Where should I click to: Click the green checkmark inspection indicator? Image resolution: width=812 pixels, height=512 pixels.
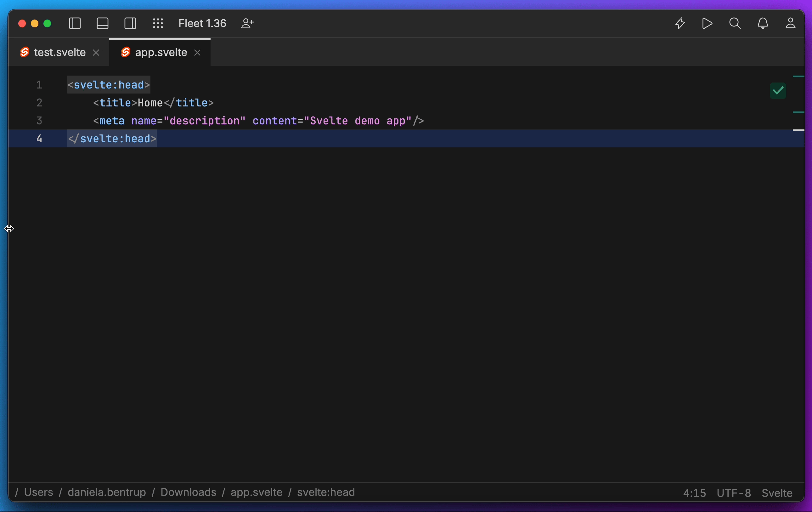778,91
